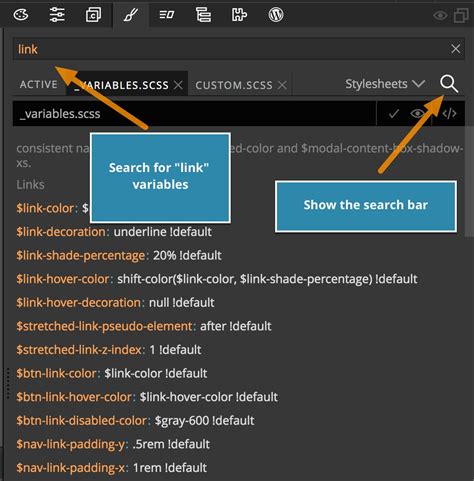Open the sliders properties panel icon

tap(57, 15)
